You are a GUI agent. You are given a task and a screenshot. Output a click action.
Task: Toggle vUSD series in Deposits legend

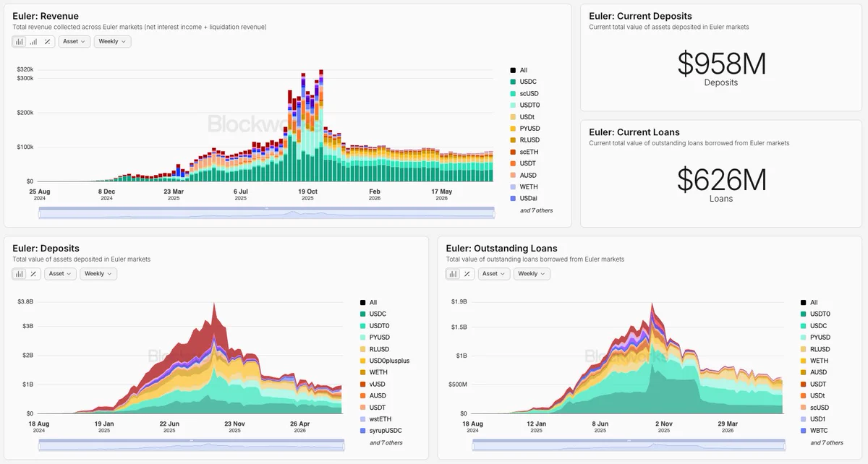tap(373, 384)
